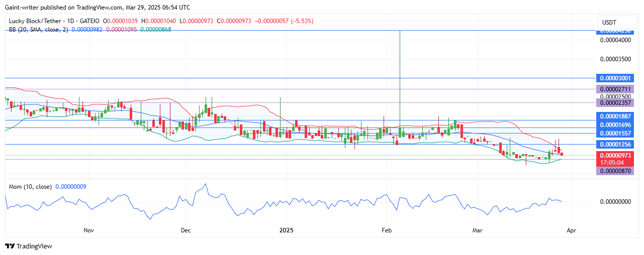The image size is (644, 255).
Task: Click the Feb label on time axis
Action: coord(386,230)
